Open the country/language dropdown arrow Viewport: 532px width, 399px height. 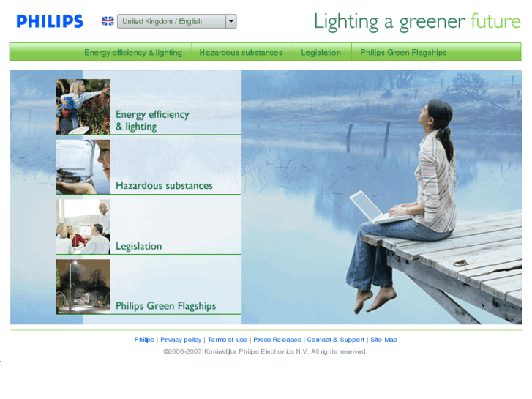pos(231,21)
